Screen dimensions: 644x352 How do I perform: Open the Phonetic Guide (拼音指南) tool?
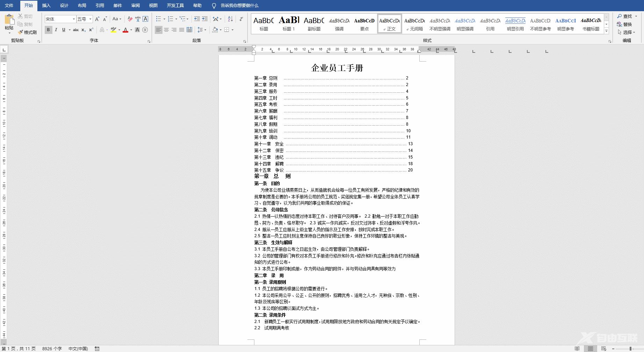tap(138, 19)
